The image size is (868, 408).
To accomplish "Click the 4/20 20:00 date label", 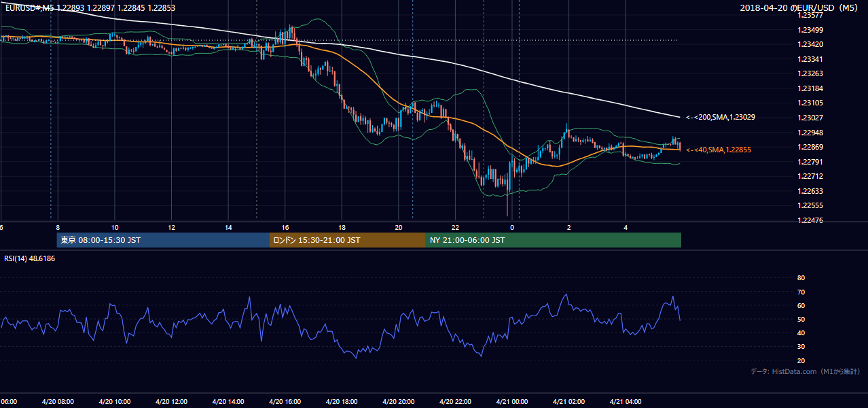I will click(x=399, y=402).
